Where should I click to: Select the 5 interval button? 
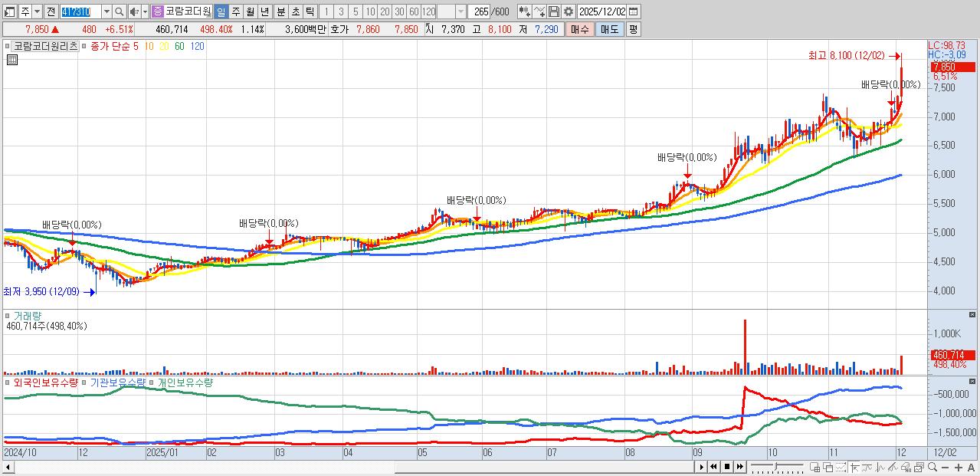355,11
